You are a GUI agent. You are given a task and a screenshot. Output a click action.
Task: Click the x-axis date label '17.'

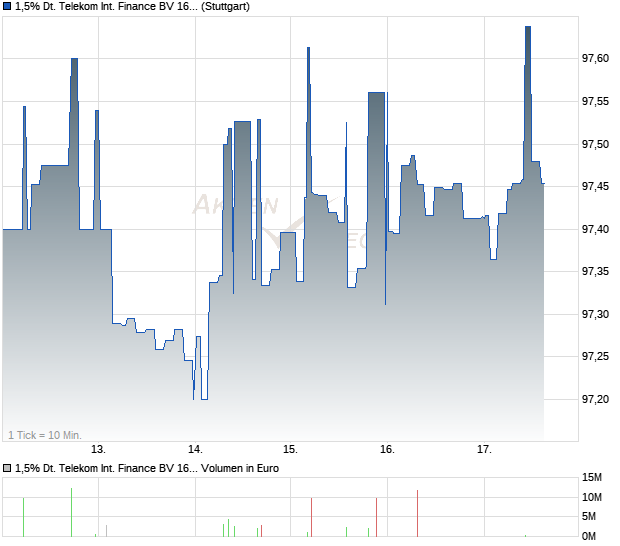pos(484,450)
